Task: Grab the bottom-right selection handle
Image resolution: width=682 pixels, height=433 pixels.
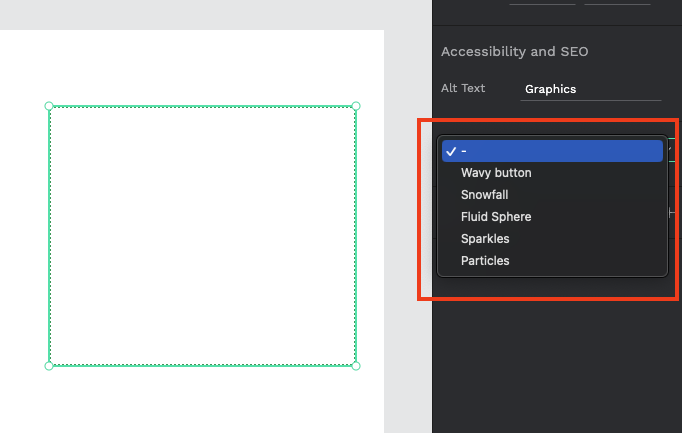Action: point(356,366)
